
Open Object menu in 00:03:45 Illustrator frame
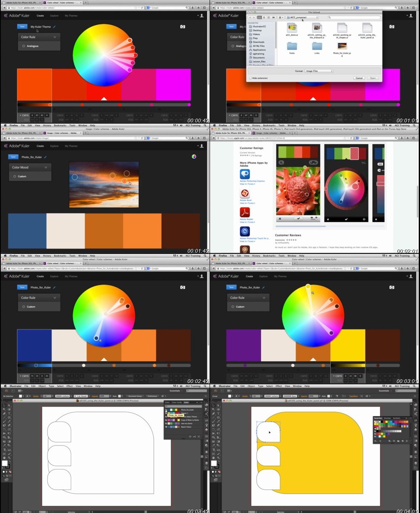click(x=42, y=386)
